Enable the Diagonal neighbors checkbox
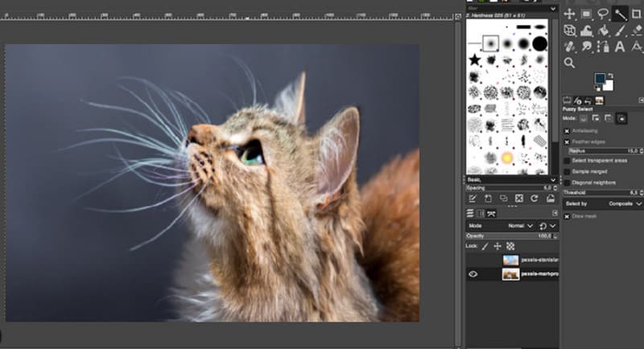 [x=567, y=183]
